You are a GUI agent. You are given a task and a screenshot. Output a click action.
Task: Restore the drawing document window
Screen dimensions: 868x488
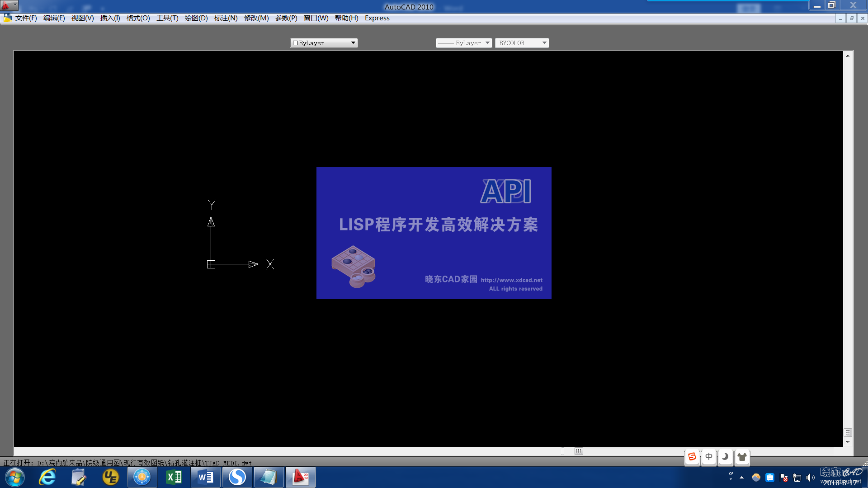(851, 19)
